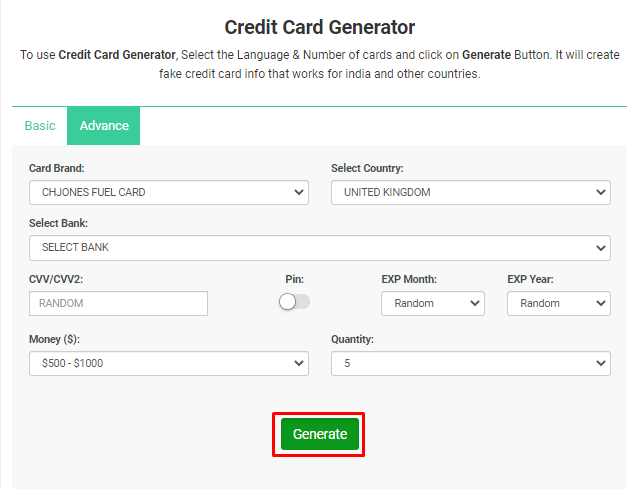Open the EXP Month Random dropdown
The height and width of the screenshot is (489, 627).
433,303
